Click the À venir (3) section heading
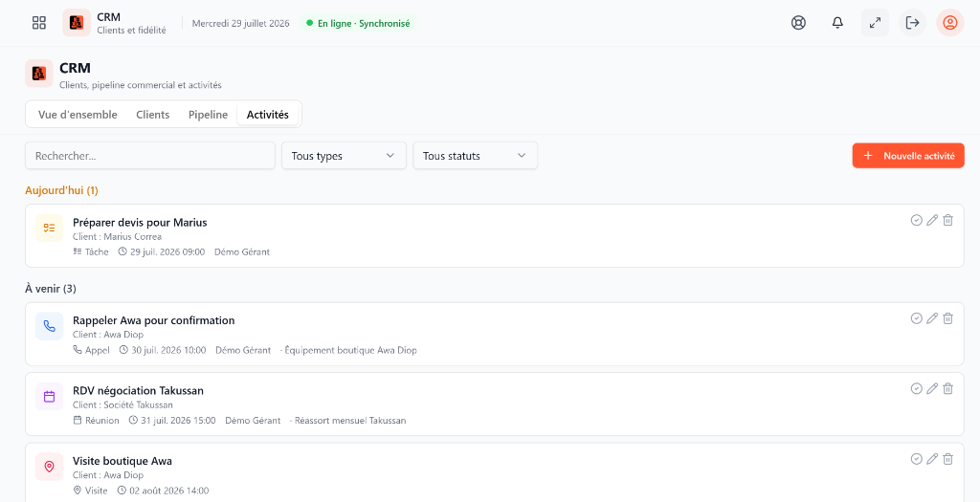This screenshot has height=502, width=980. click(x=51, y=289)
